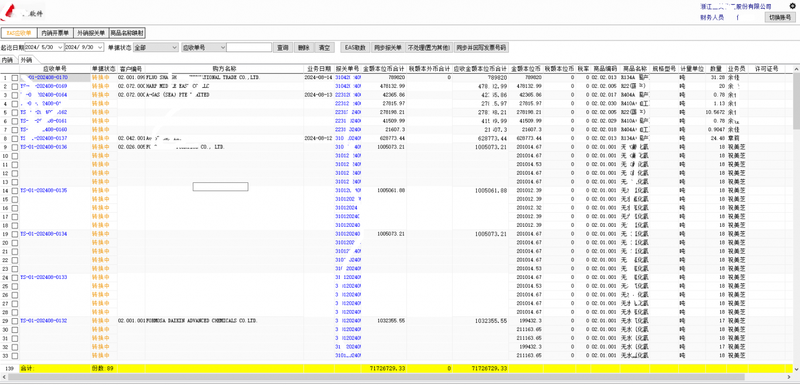Expand the 单据状态 dropdown showing 全部
This screenshot has width=800, height=385.
point(155,47)
